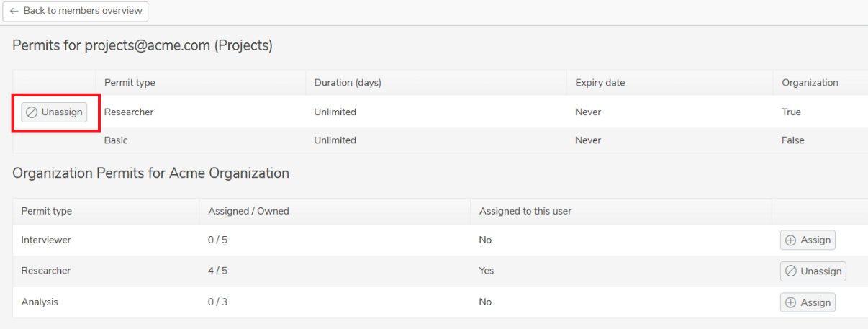Click the plus circle icon in Interviewer row
This screenshot has width=868, height=329.
click(790, 240)
